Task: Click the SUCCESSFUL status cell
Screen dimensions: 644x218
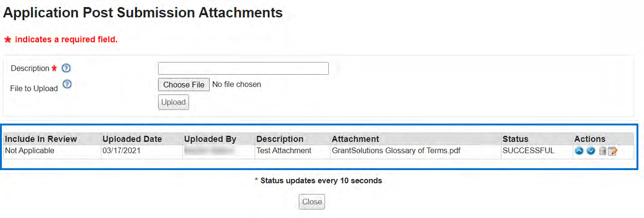Action: [x=528, y=151]
